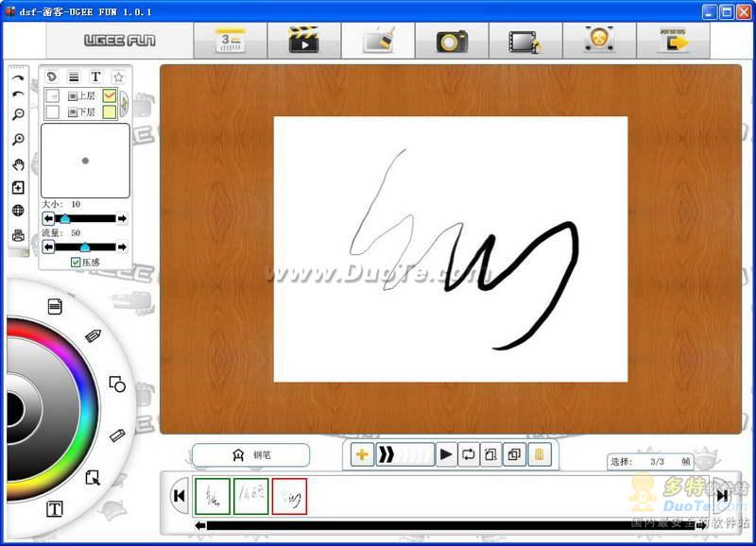The height and width of the screenshot is (546, 756).
Task: Click the 选择 3/3 frame counter field
Action: click(650, 462)
